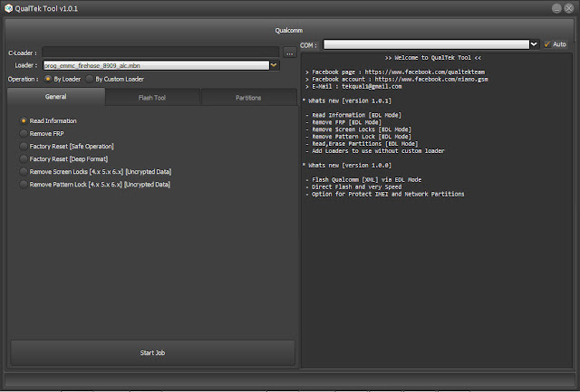Click the QualTek app icon in title bar
Viewport: 580px width, 392px height.
(x=8, y=8)
